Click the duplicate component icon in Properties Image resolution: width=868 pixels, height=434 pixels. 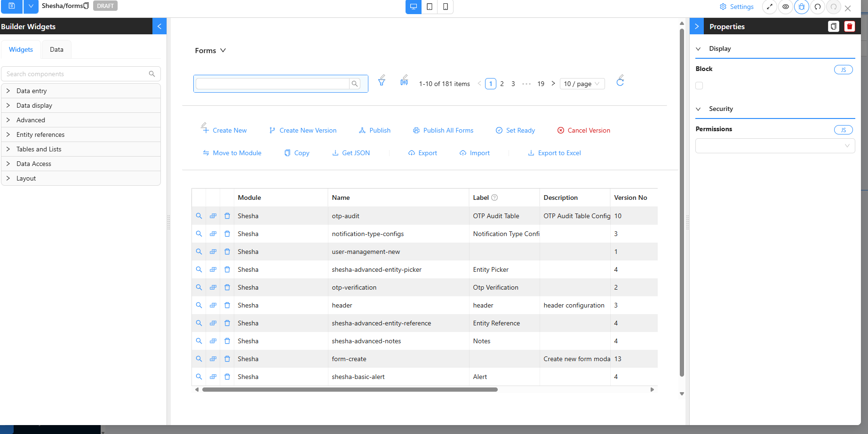pyautogui.click(x=833, y=26)
